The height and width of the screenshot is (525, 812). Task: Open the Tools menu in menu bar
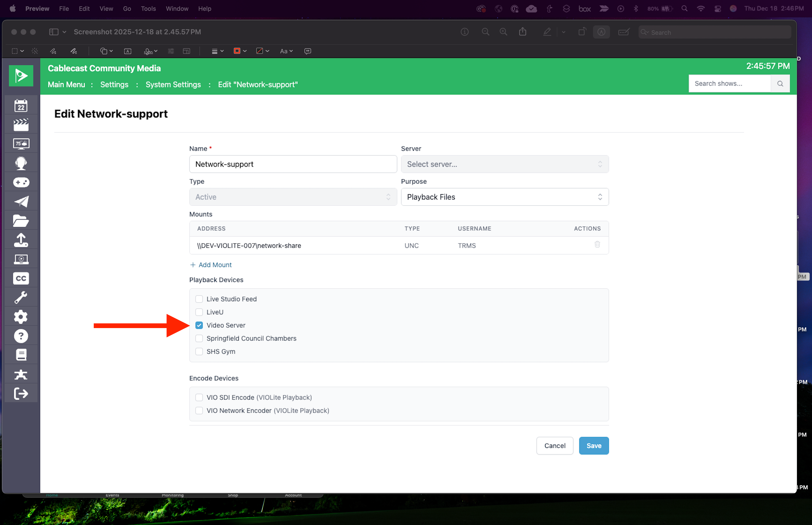[148, 8]
